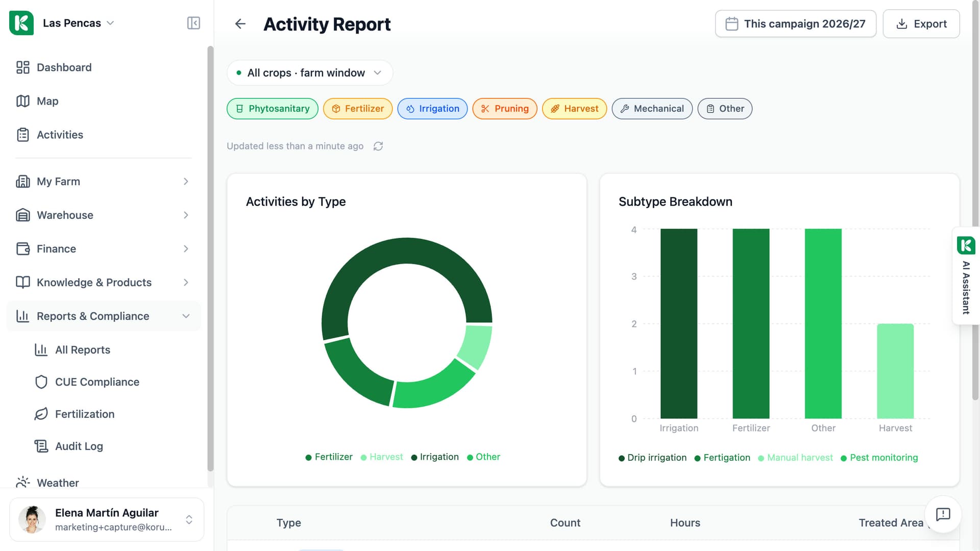Toggle the Irrigation filter chip

[432, 109]
